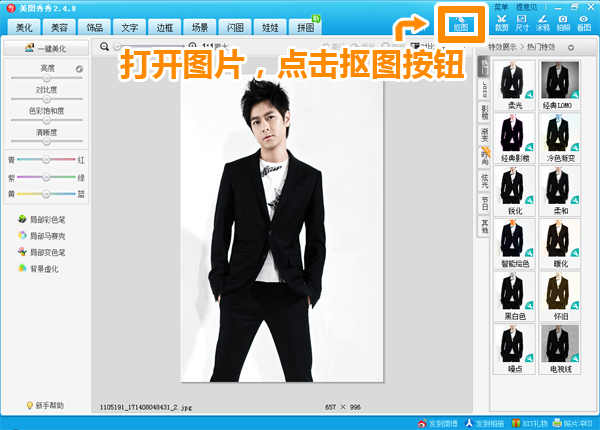Select the 节日 effects side tab
This screenshot has width=600, height=430.
(x=484, y=203)
